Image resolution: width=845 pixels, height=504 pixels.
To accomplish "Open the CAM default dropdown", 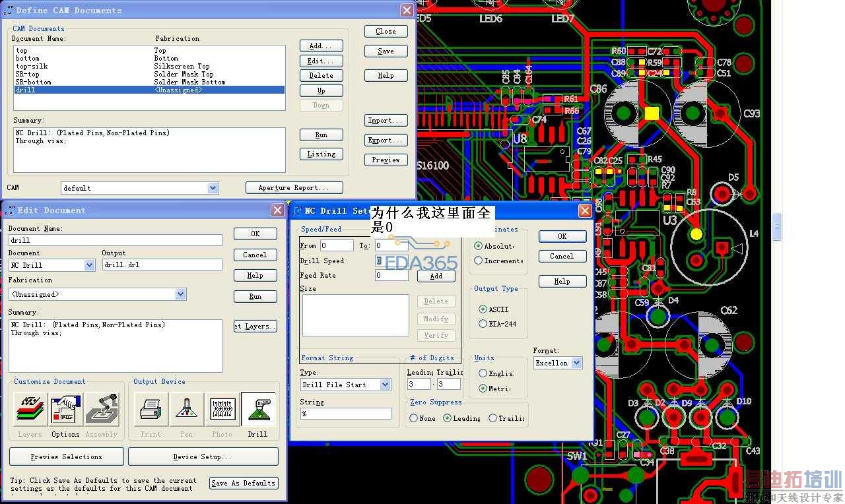I will (x=213, y=188).
